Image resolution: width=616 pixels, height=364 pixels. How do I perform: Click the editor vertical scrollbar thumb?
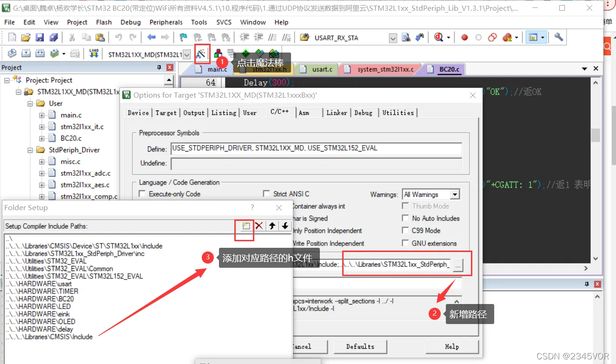[x=596, y=135]
